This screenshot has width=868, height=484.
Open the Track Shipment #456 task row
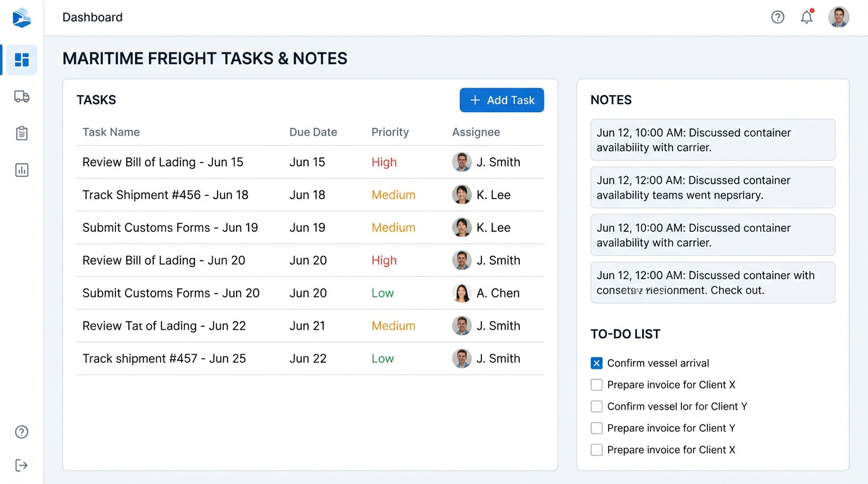(165, 195)
